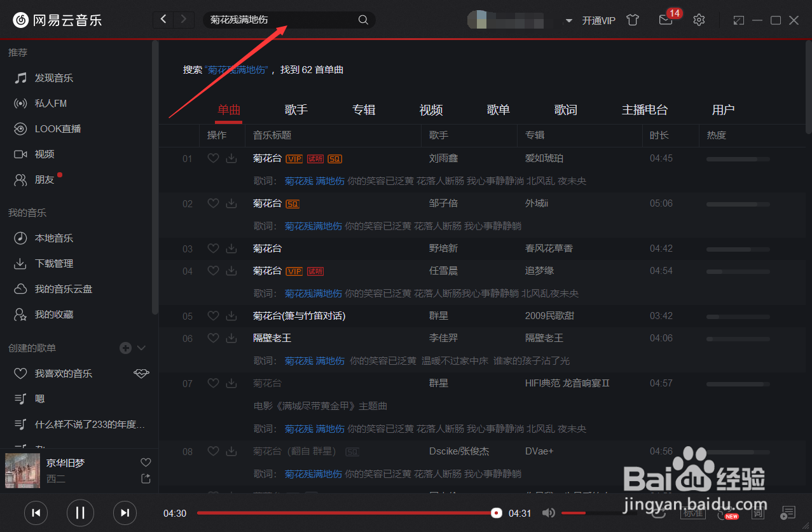Like song 06 隔壁老王
Viewport: 812px width, 532px height.
213,338
